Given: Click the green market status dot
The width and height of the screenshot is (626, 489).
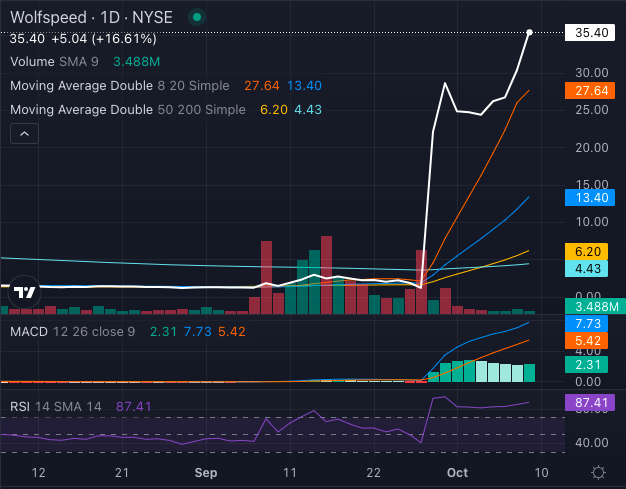Looking at the screenshot, I should point(198,17).
